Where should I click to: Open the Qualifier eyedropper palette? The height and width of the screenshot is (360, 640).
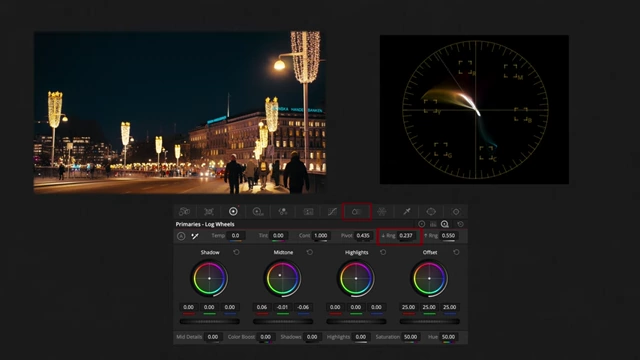(x=407, y=211)
